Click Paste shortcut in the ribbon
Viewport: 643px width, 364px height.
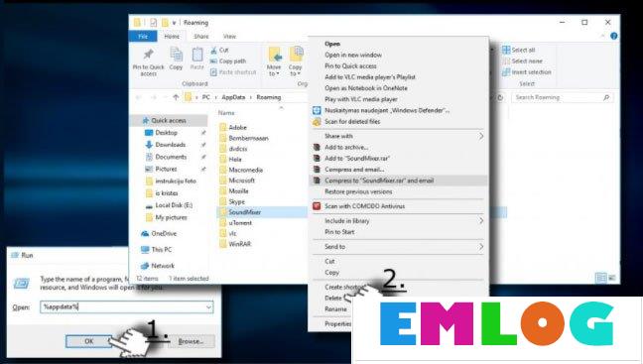coord(233,72)
